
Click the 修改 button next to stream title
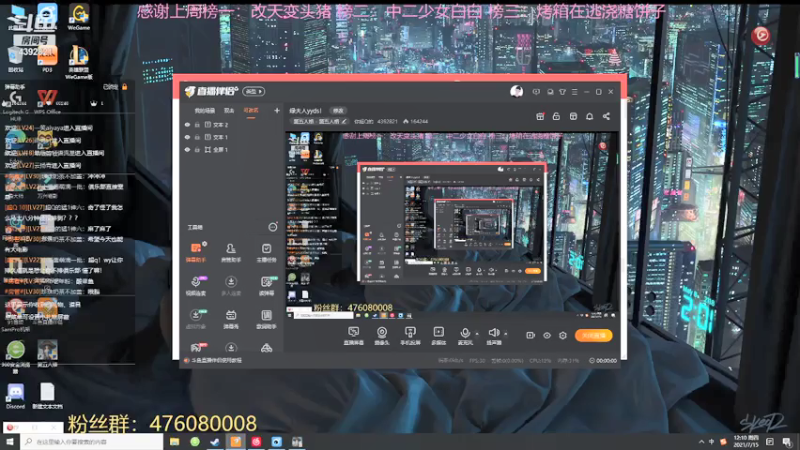tap(338, 111)
